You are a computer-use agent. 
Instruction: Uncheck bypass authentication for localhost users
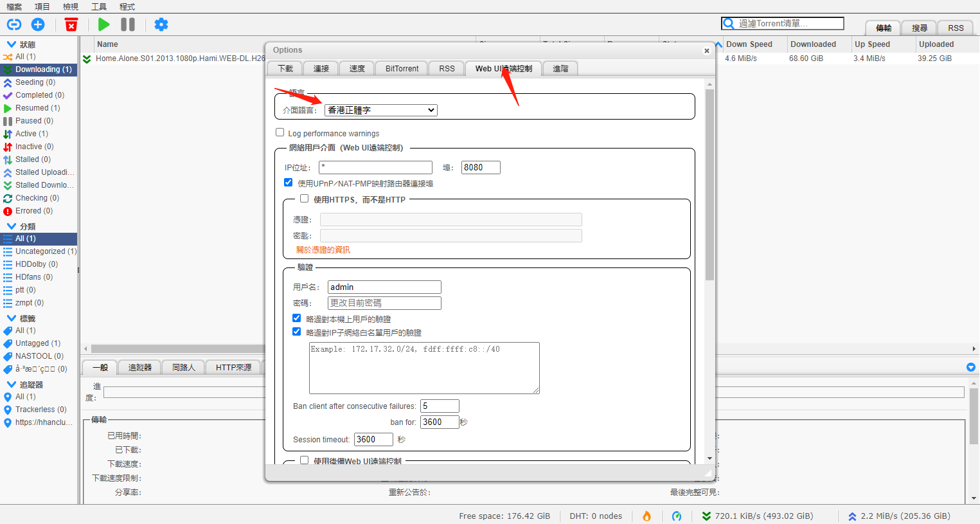click(x=296, y=318)
